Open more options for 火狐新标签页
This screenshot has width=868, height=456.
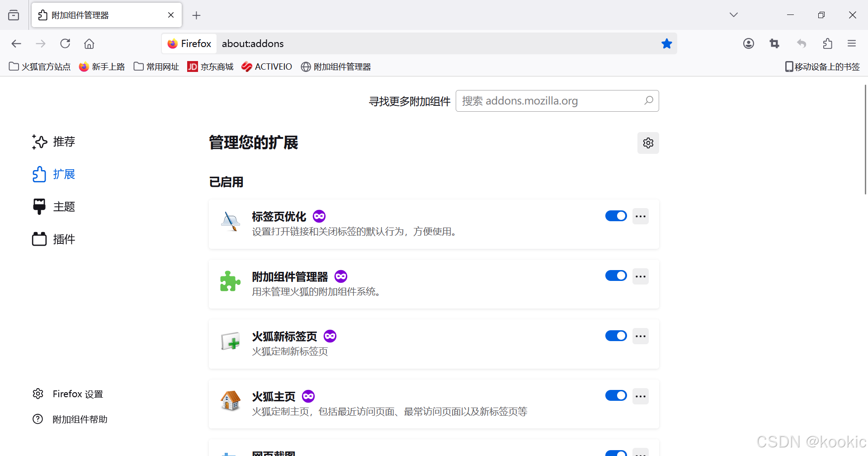pyautogui.click(x=641, y=336)
